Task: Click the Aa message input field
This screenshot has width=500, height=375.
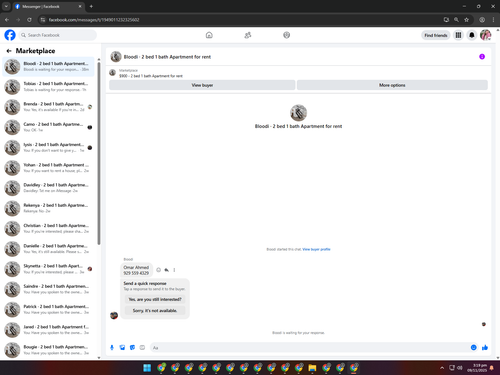Action: pyautogui.click(x=309, y=348)
